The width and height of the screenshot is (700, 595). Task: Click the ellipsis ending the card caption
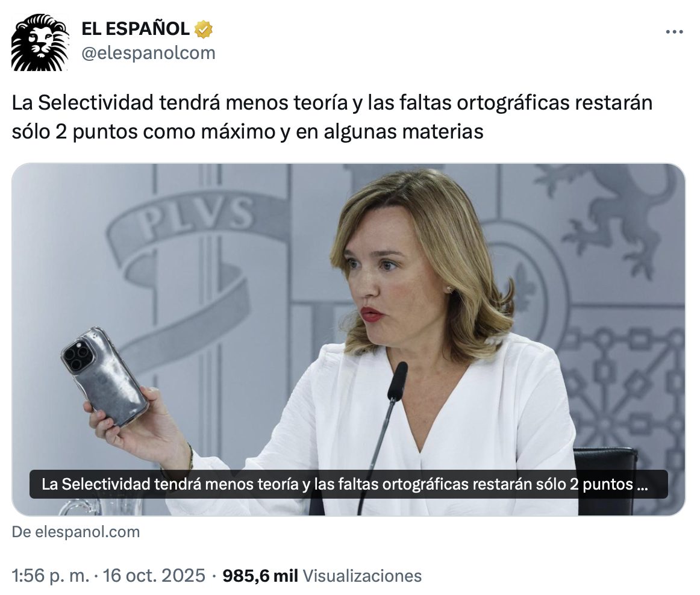[642, 485]
